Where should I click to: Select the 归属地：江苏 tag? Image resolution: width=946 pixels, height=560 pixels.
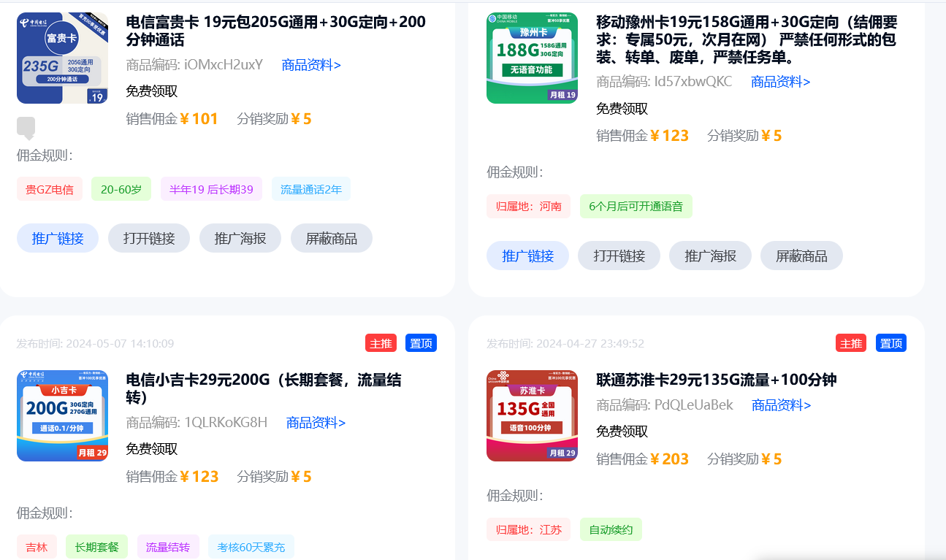[529, 529]
